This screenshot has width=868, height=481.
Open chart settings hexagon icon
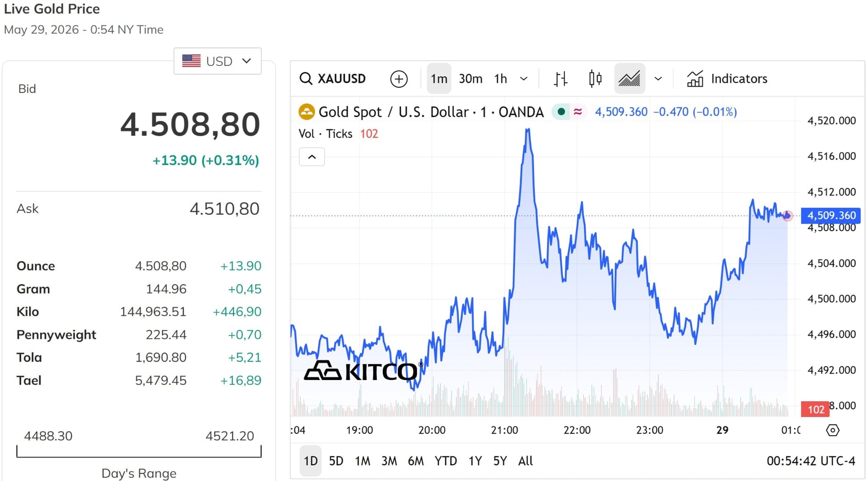click(832, 430)
